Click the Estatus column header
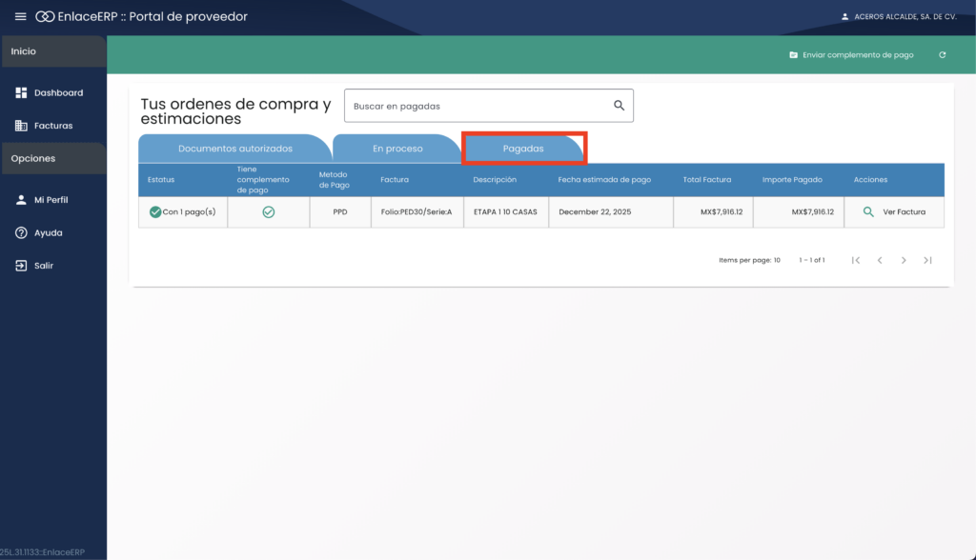 (161, 180)
